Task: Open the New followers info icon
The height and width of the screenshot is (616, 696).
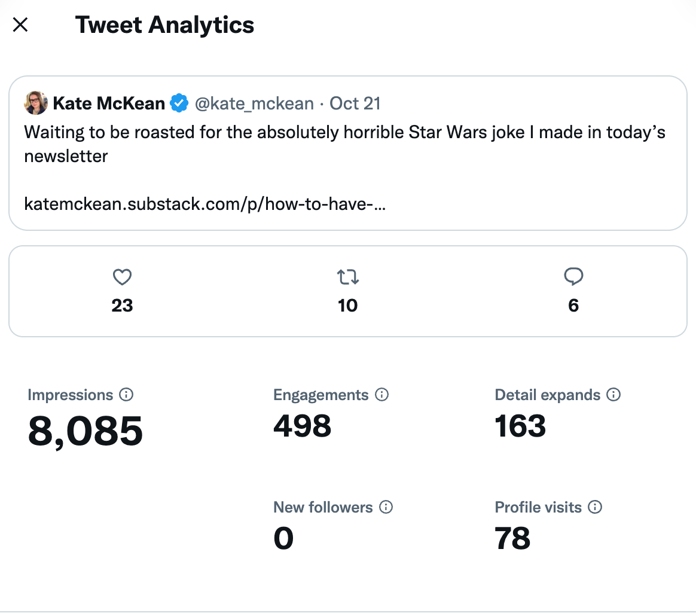Action: (386, 507)
